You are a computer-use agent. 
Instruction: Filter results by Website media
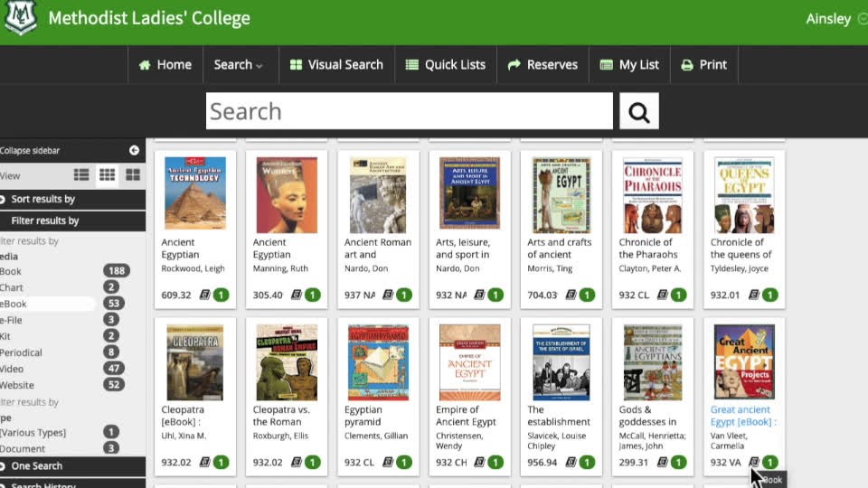pyautogui.click(x=16, y=385)
